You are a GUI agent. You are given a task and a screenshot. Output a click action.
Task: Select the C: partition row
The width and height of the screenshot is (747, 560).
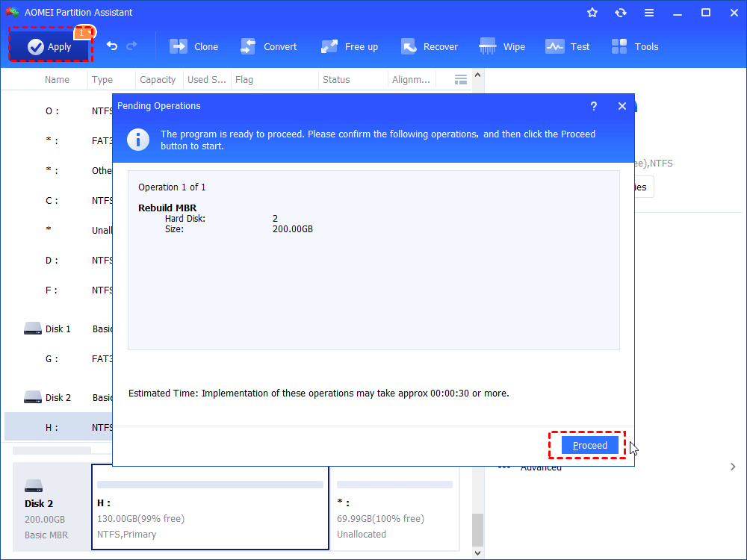(x=58, y=200)
